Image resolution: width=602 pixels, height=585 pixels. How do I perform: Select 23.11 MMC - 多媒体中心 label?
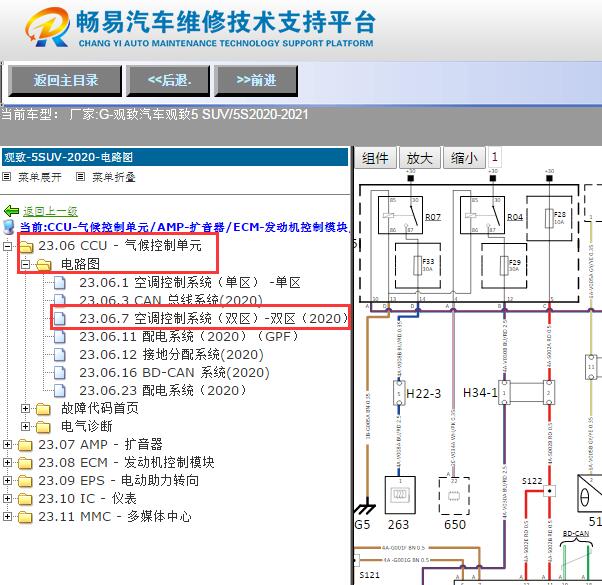[115, 517]
